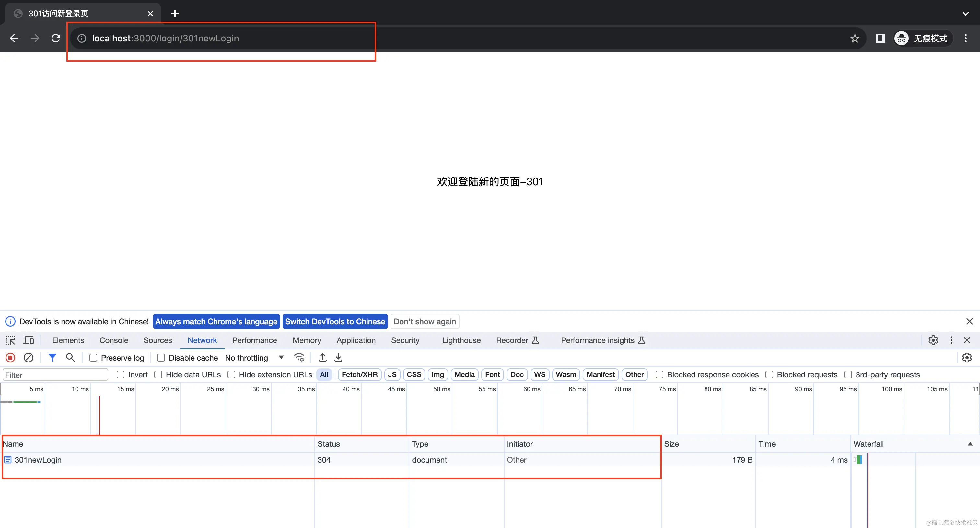Open the Application panel tab

pos(356,340)
